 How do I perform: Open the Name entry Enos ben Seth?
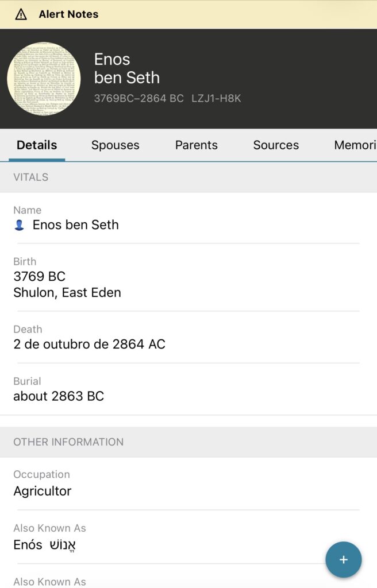pos(75,225)
